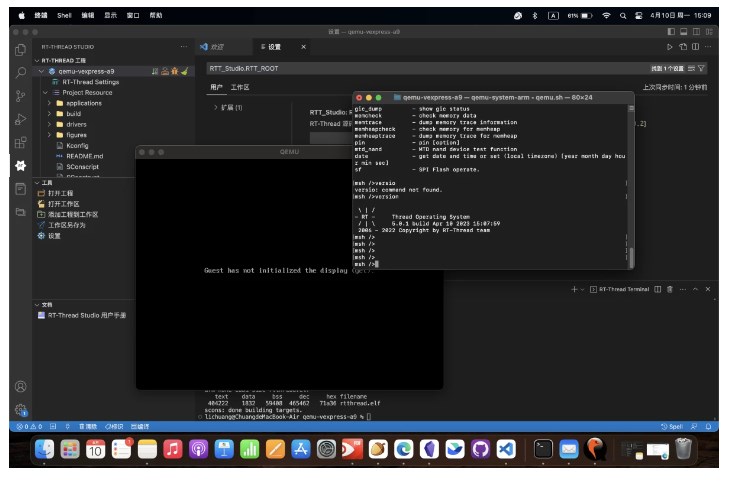Create a new terminal with plus icon
The image size is (730, 482).
574,289
